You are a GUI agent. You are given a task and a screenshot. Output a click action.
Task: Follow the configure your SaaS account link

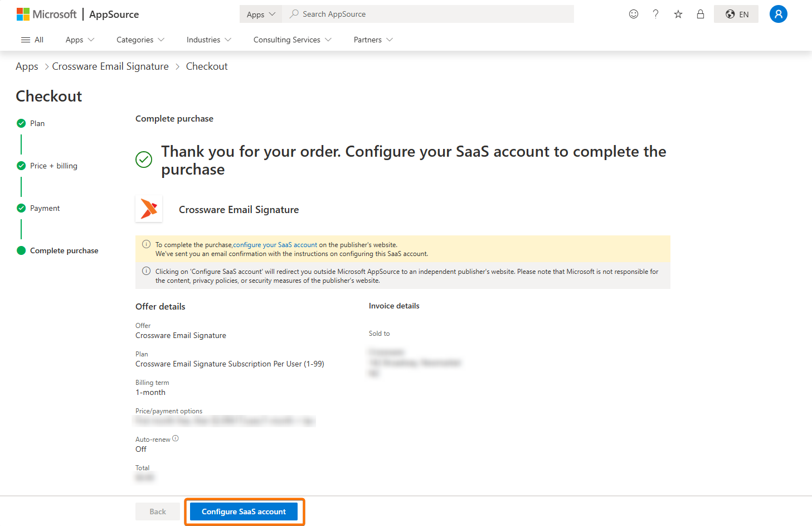click(275, 245)
